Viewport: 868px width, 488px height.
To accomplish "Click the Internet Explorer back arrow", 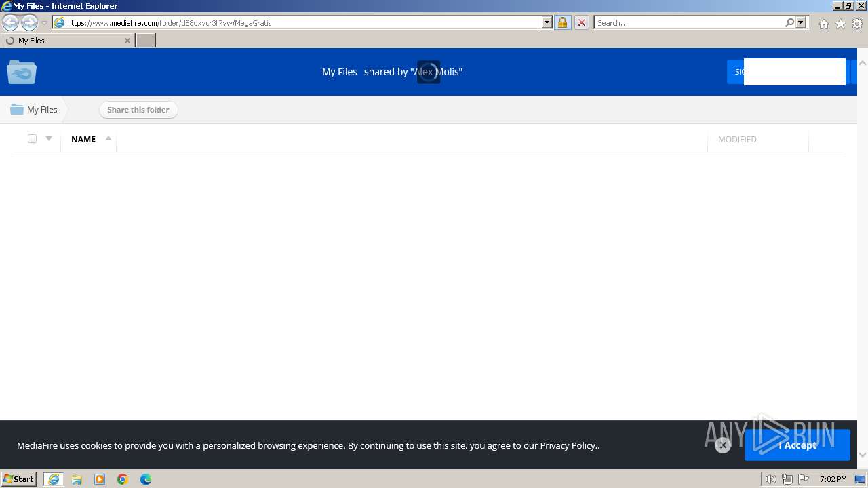I will 11,23.
